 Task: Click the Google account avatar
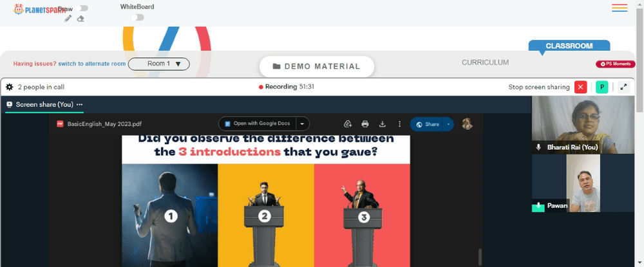point(467,124)
